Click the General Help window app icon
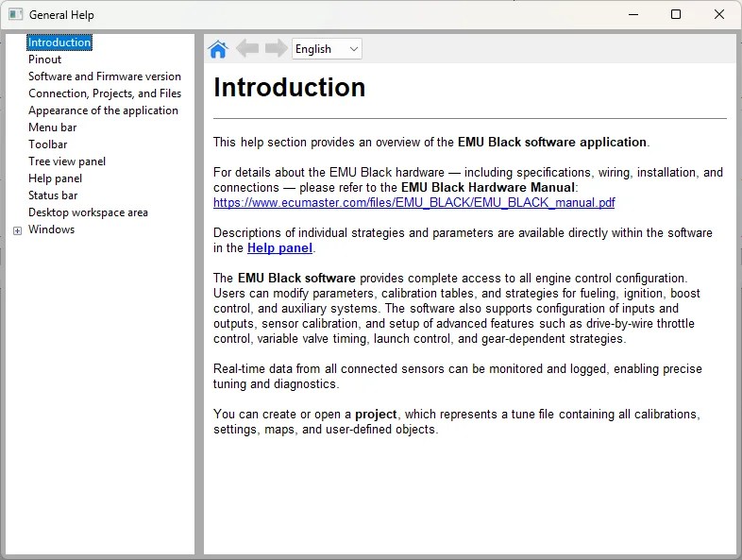 click(15, 15)
